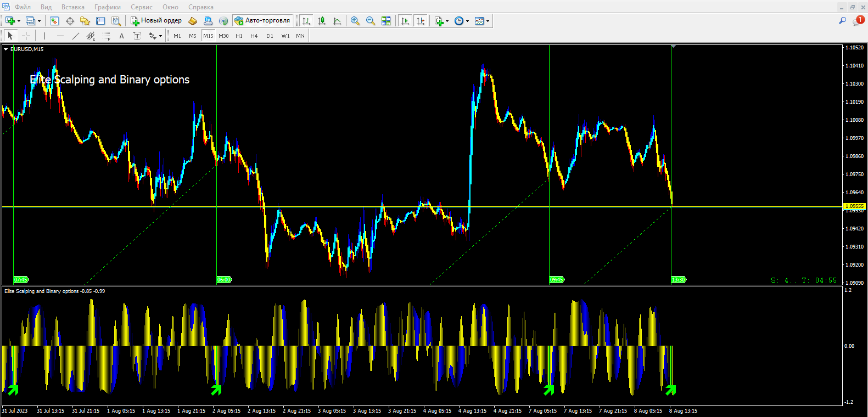
Task: Open the periodicity clock dropdown
Action: tap(467, 21)
